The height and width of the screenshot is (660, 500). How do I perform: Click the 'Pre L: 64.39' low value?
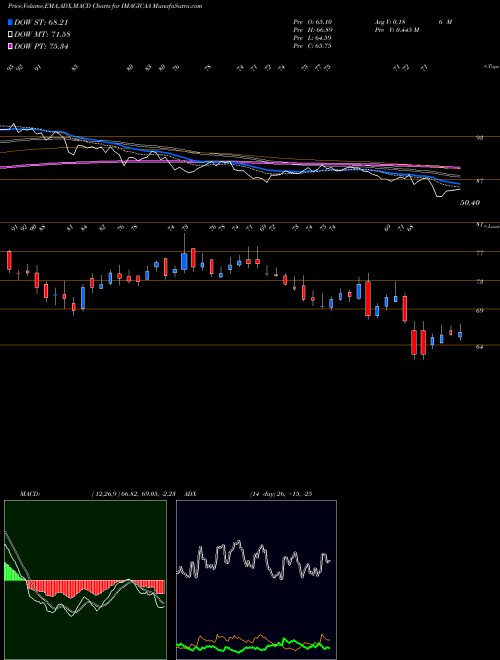pos(312,38)
